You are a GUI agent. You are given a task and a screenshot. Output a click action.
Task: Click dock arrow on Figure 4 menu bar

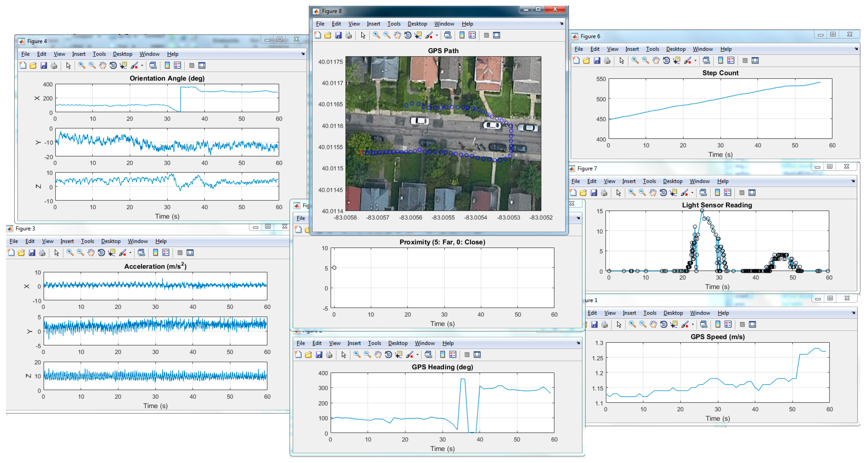tap(303, 54)
